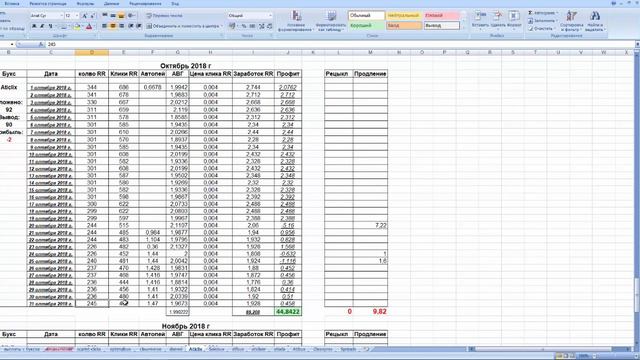Apply the Нейтральный cell style
The height and width of the screenshot is (360, 640).
point(403,16)
